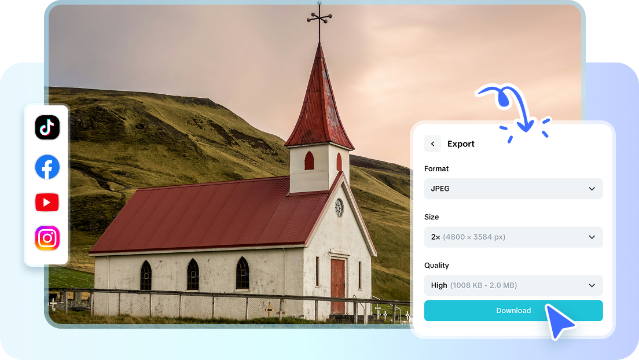The width and height of the screenshot is (639, 364).
Task: Click the curved arrow doodle above the Export panel
Action: (511, 108)
